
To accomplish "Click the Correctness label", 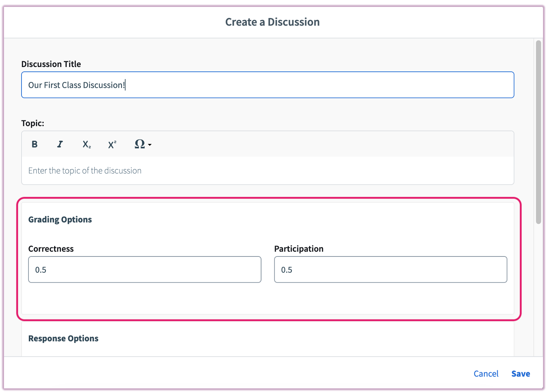I will (x=51, y=249).
